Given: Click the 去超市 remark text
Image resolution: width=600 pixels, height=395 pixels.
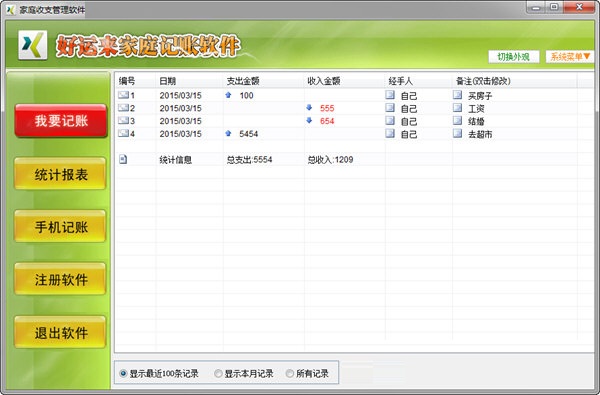Looking at the screenshot, I should tap(480, 134).
